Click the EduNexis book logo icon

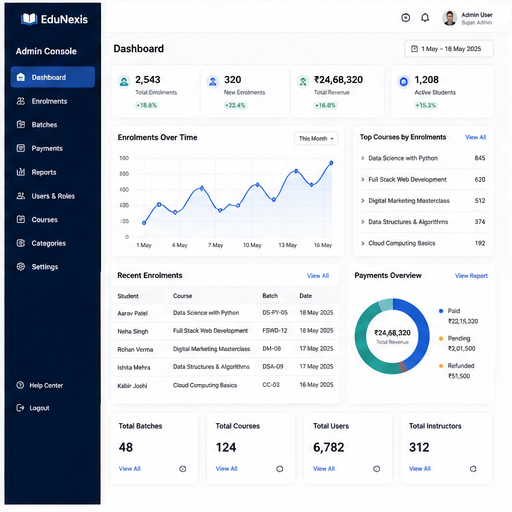click(x=29, y=19)
